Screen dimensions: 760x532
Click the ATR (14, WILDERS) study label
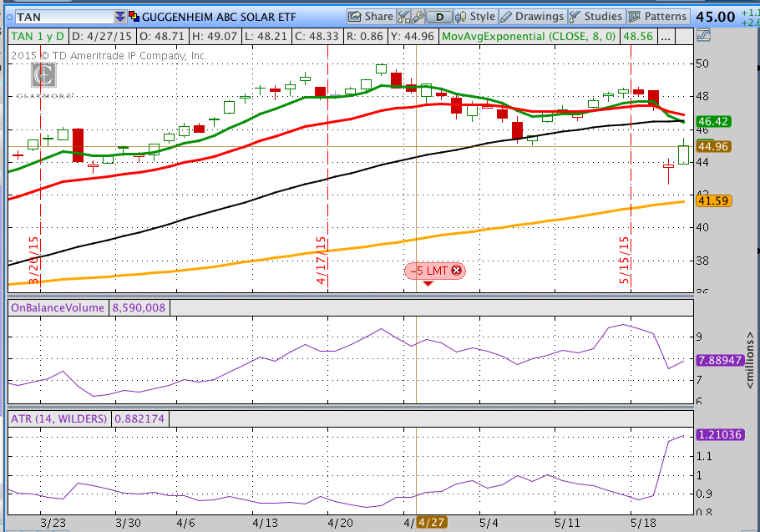click(x=58, y=418)
